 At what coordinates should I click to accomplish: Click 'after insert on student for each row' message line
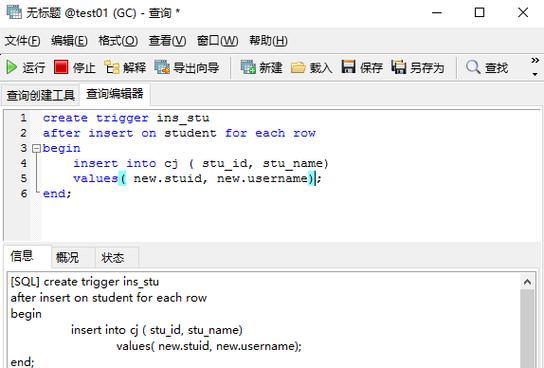tap(109, 298)
